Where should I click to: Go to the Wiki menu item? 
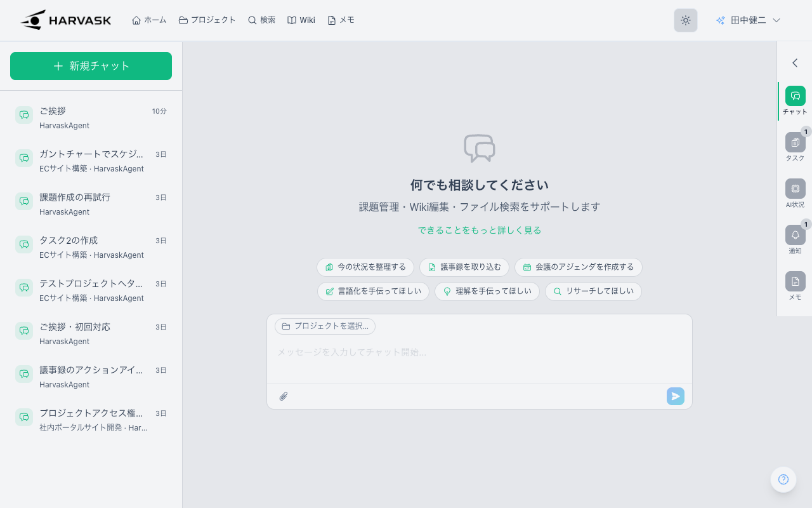[301, 20]
